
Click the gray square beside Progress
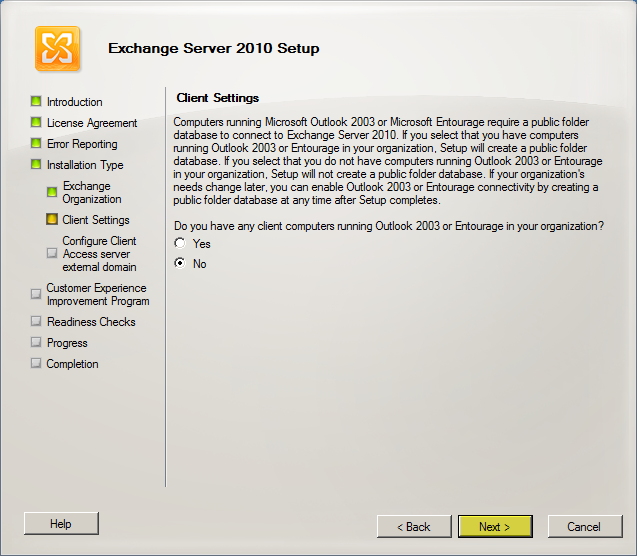(36, 342)
